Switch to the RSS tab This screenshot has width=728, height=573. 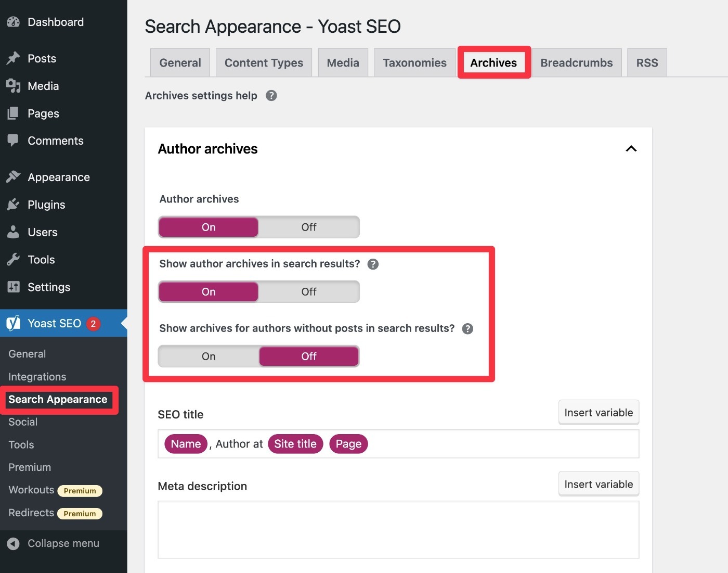(x=647, y=63)
